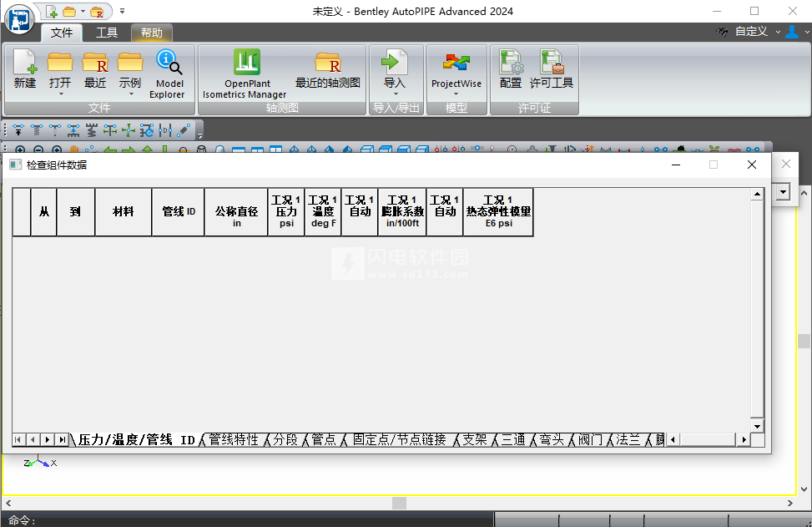Select the rotational restraint support icon
812x527 pixels.
click(147, 130)
